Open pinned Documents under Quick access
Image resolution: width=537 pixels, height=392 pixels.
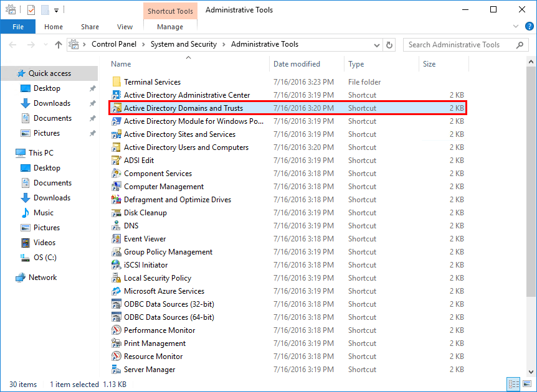pos(52,118)
